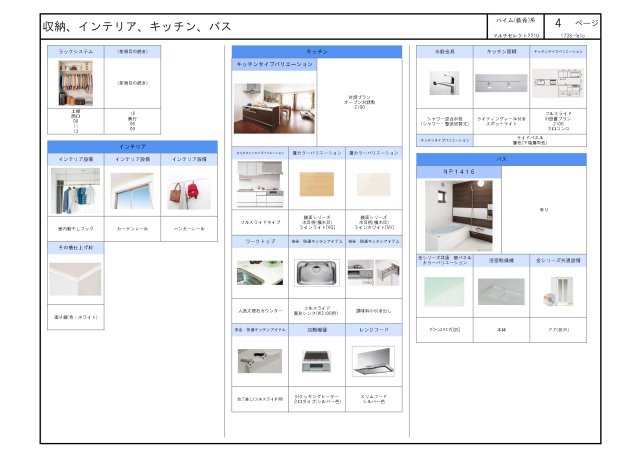Click the NP1416 bathroom model label
640x452 pixels.
pos(458,172)
